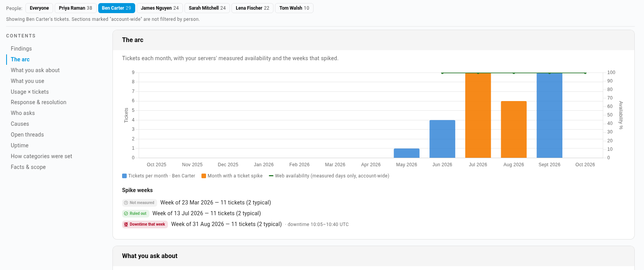The image size is (644, 270).
Task: Click Week of 23 Mar 2026 entry
Action: (216, 203)
